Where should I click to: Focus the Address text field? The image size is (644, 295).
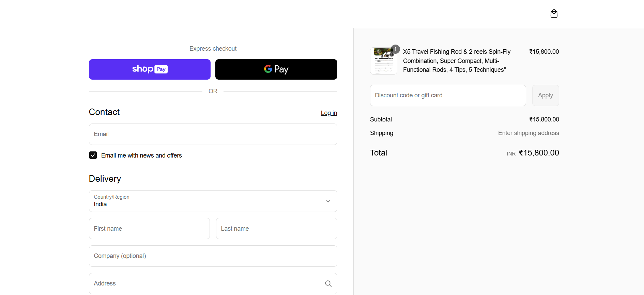(204, 283)
